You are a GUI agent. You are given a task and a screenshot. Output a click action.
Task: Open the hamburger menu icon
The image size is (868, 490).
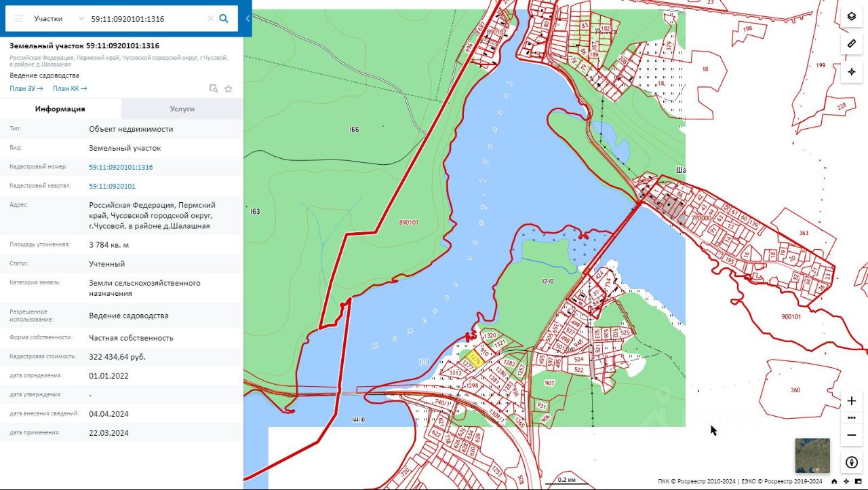pyautogui.click(x=18, y=19)
